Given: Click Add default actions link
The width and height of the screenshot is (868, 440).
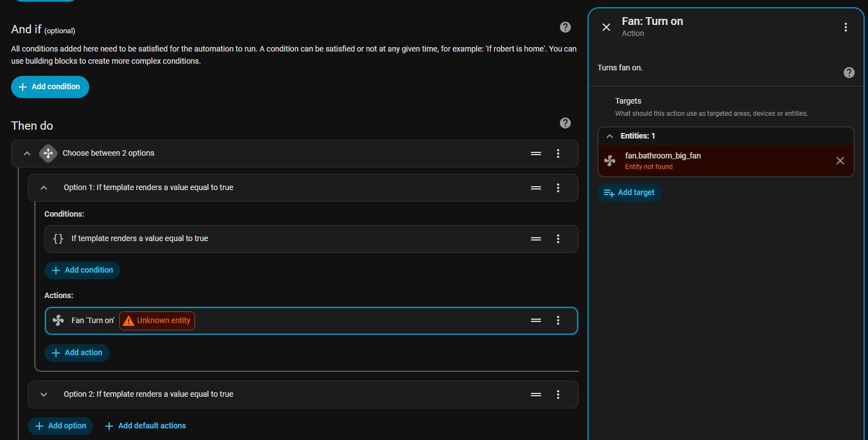Looking at the screenshot, I should click(145, 426).
